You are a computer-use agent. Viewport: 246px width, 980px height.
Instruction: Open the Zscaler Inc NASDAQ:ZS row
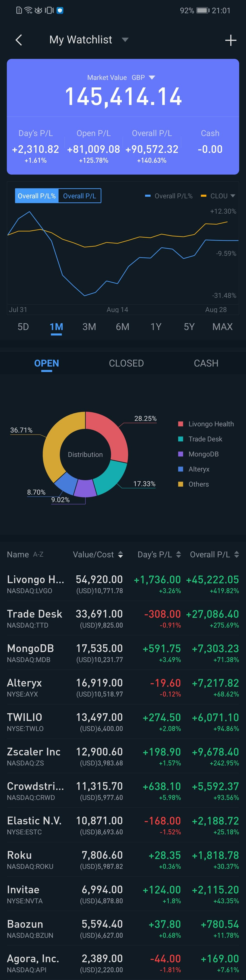coord(123,756)
